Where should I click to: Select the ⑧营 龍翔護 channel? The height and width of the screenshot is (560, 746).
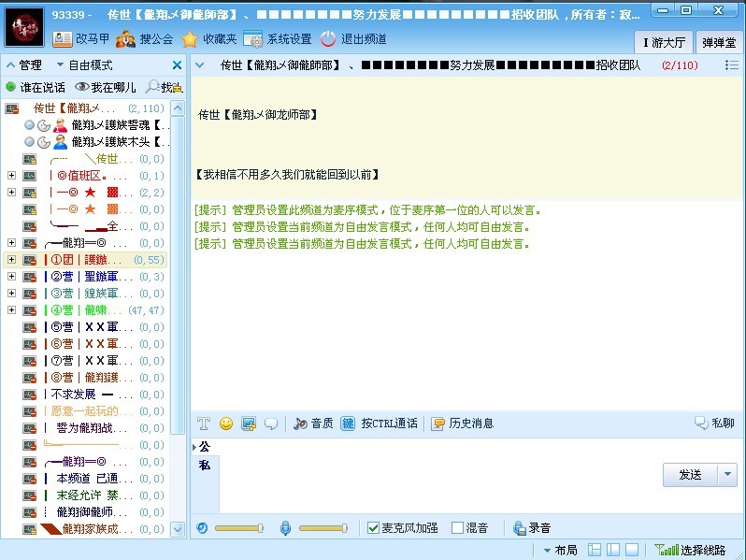tap(93, 378)
